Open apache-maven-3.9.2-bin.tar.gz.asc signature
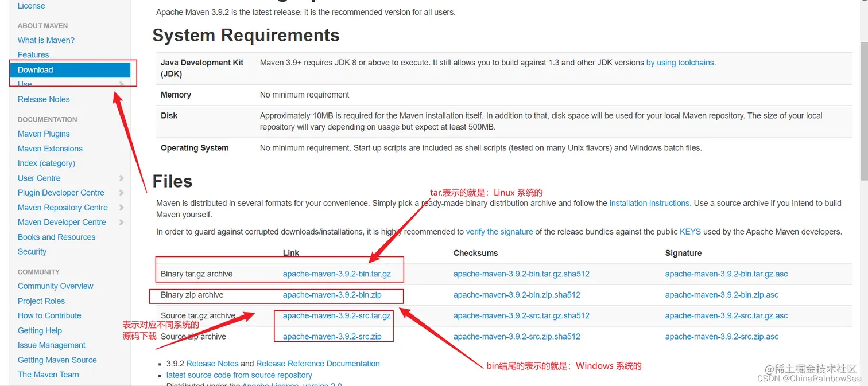The width and height of the screenshot is (868, 386). [726, 274]
